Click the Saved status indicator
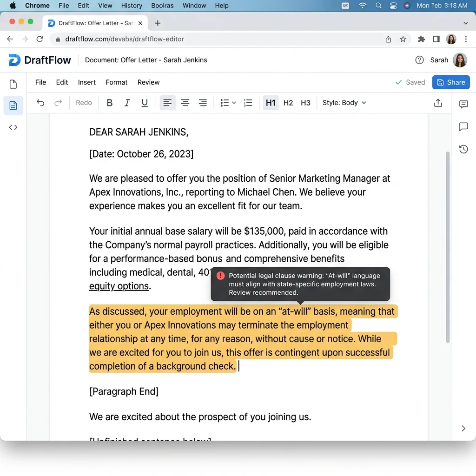The image size is (476, 476). [410, 82]
